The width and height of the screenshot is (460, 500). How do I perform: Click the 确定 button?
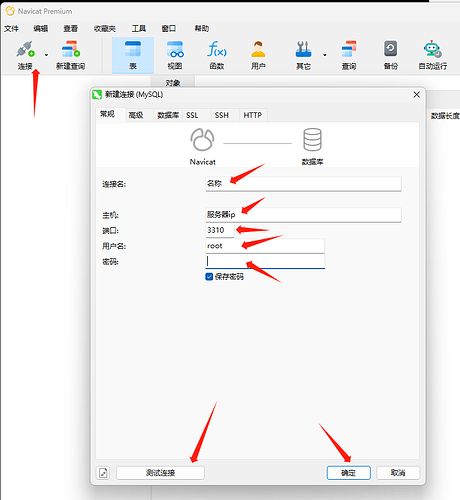(349, 473)
